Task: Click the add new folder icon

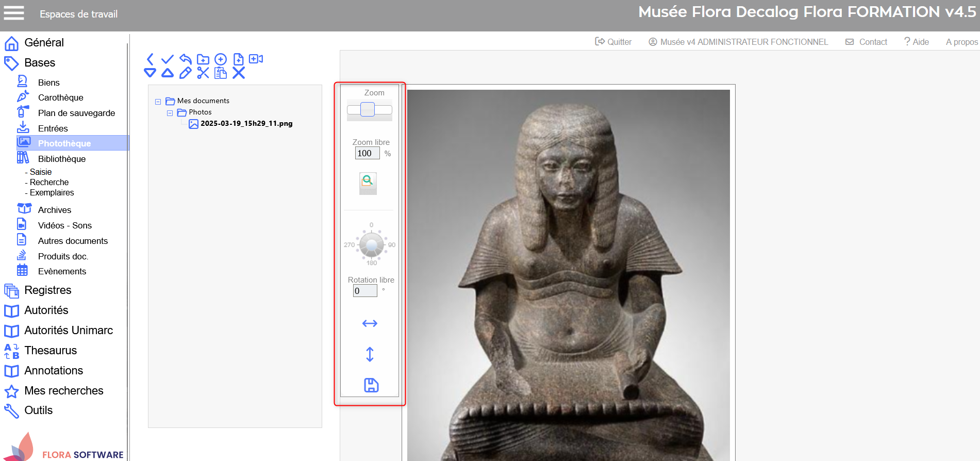Action: pyautogui.click(x=203, y=59)
